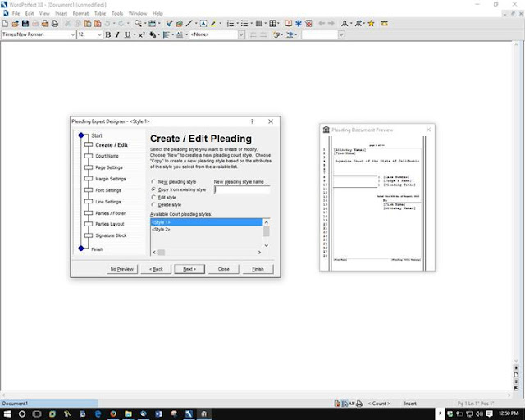Open the font size dropdown showing 12
The width and height of the screenshot is (525, 420).
coord(99,34)
